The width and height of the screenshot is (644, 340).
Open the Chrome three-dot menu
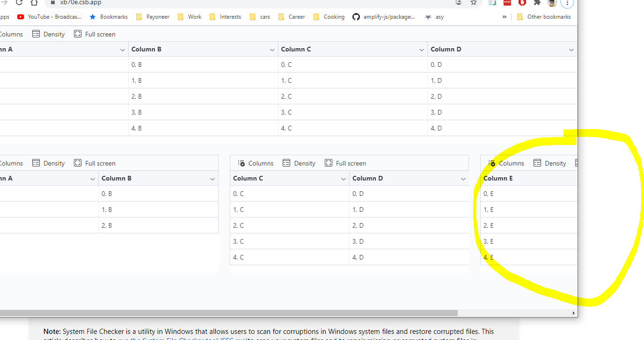click(567, 4)
